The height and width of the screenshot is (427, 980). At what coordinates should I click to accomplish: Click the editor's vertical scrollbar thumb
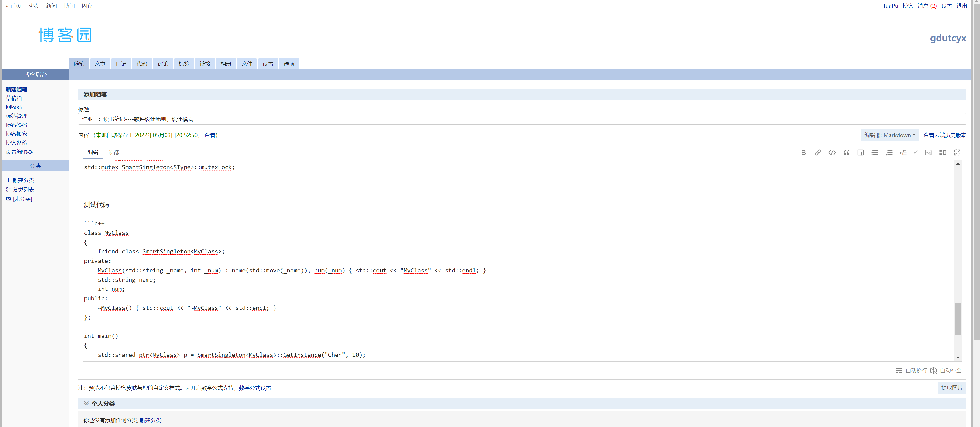tap(958, 319)
